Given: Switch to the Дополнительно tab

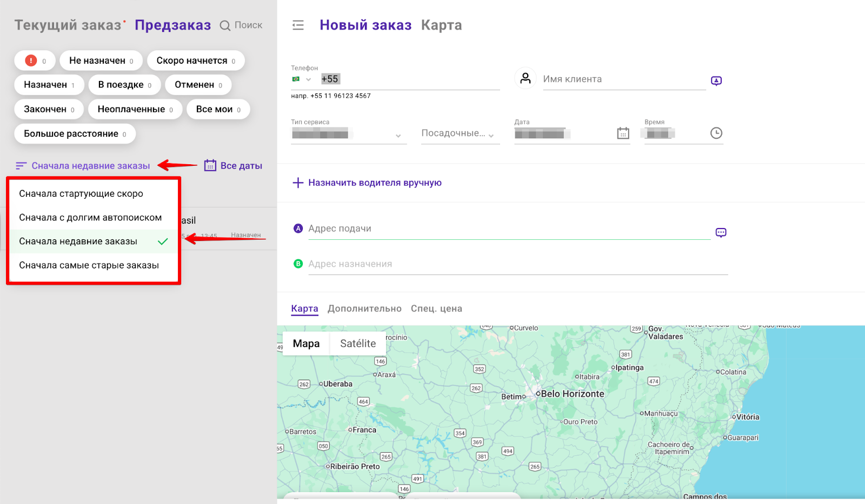Looking at the screenshot, I should pos(364,308).
